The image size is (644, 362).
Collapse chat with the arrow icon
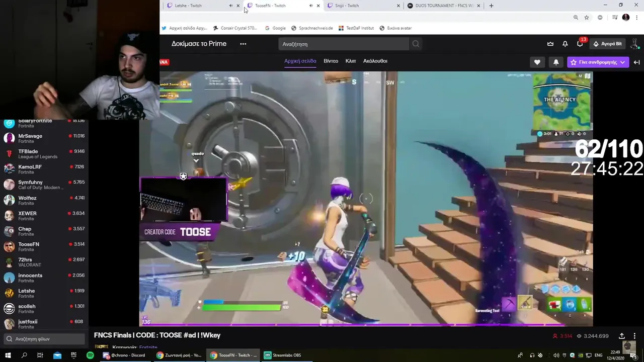click(636, 62)
